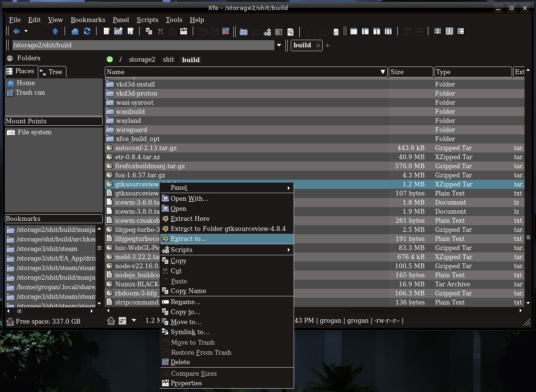Open the Edit menu
536x392 pixels.
(x=34, y=20)
